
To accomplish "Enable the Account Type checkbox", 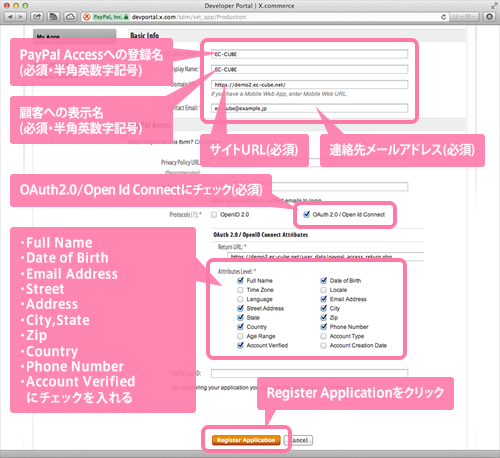I will (323, 336).
